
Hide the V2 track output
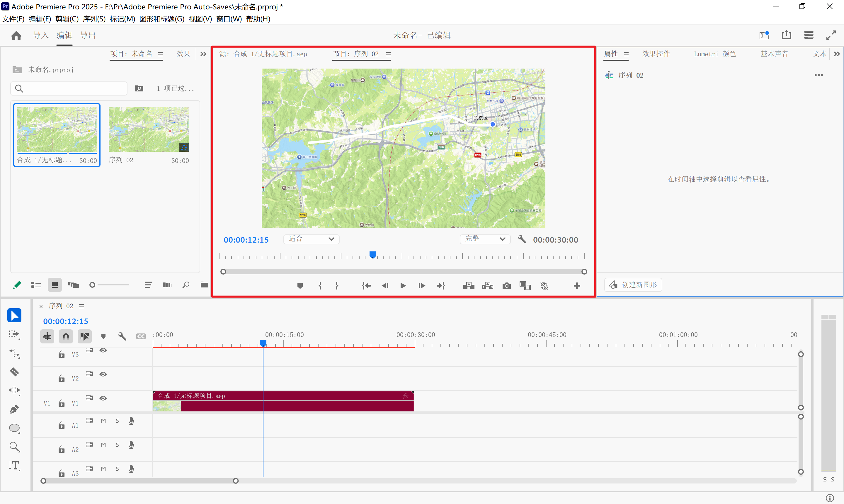click(103, 374)
